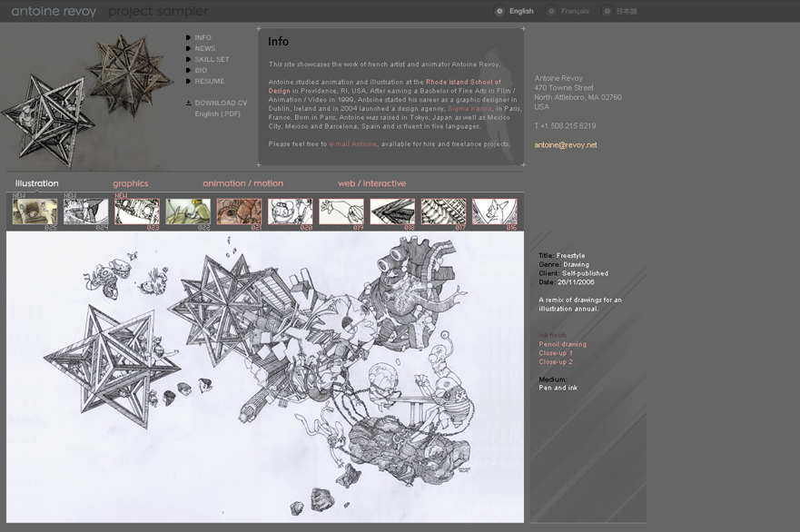Click the arrow bullet next to INFO

(188, 38)
